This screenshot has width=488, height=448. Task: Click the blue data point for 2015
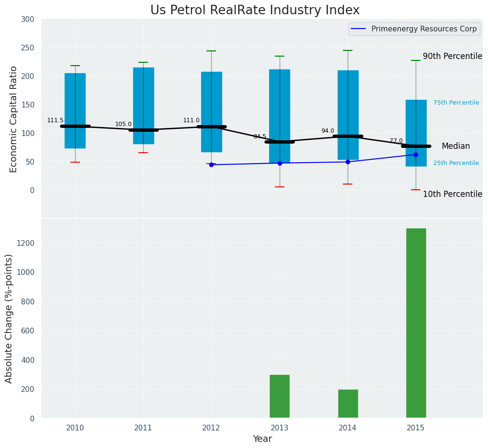pos(416,155)
